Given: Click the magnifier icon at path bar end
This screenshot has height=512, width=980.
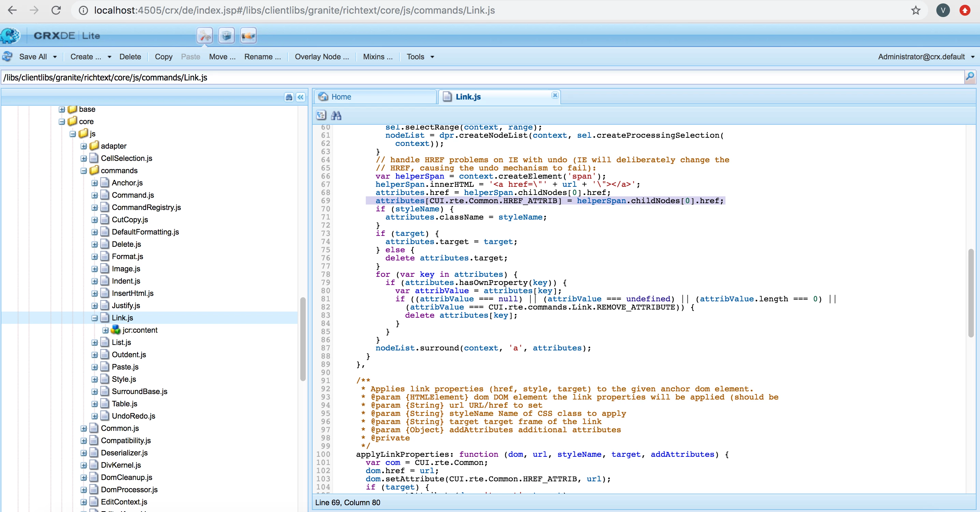Looking at the screenshot, I should tap(970, 77).
